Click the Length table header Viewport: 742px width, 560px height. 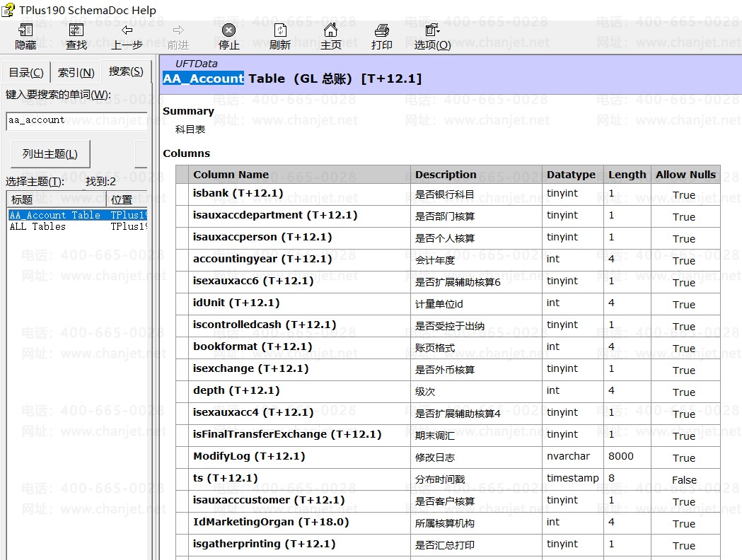(x=627, y=175)
